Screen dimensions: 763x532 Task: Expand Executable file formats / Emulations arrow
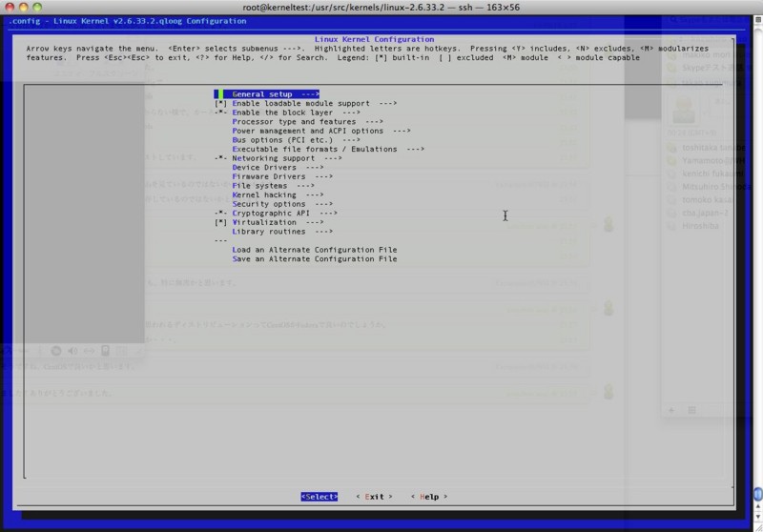tap(415, 149)
